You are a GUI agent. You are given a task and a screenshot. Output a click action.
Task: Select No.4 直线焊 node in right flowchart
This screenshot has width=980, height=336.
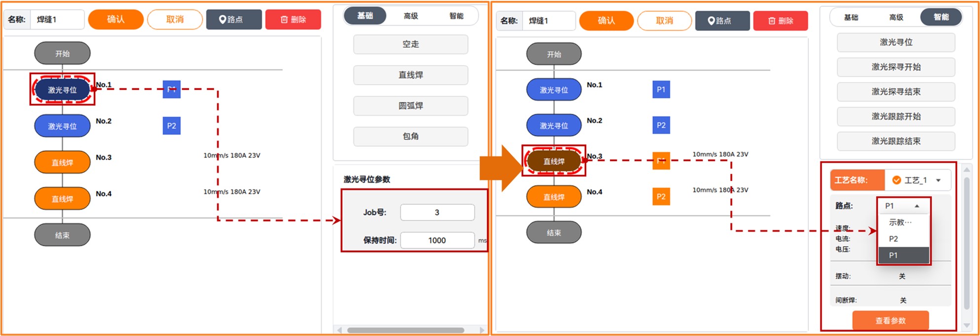coord(554,197)
